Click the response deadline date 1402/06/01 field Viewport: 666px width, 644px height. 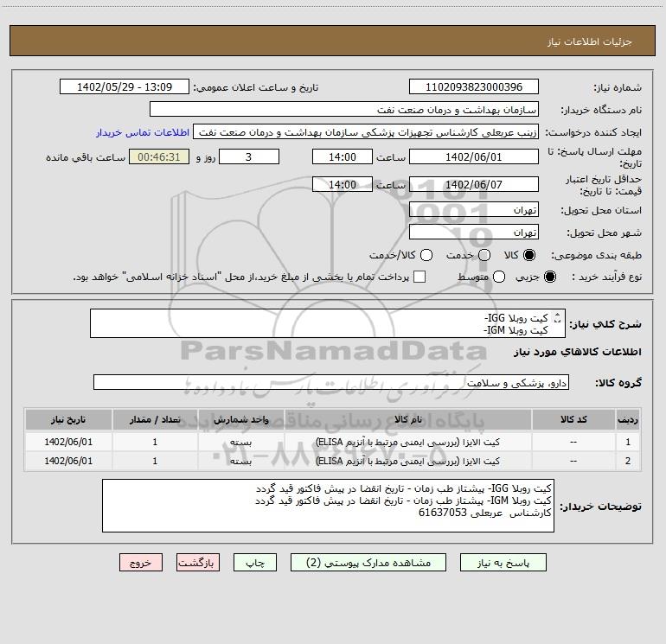click(474, 157)
